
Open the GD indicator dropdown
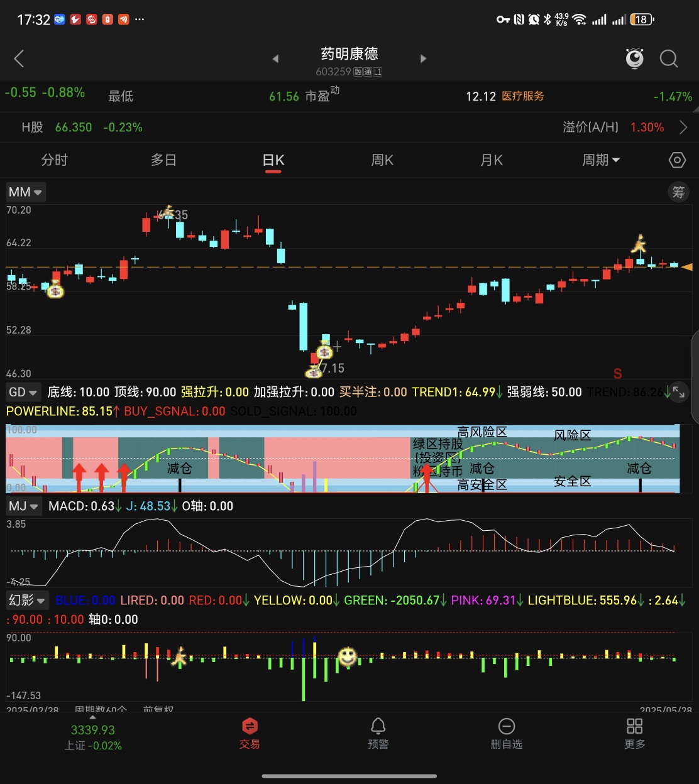click(x=23, y=392)
